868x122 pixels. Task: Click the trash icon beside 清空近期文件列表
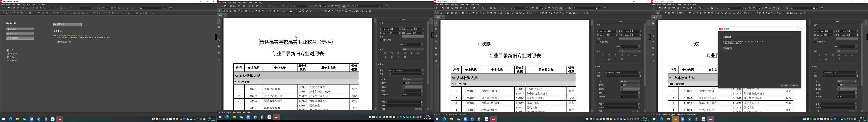tap(55, 42)
